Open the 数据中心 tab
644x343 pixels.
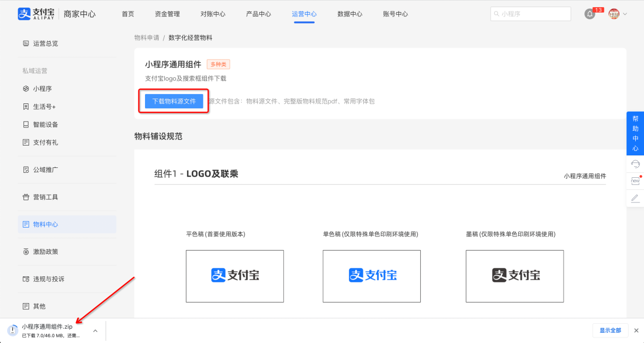coord(350,14)
